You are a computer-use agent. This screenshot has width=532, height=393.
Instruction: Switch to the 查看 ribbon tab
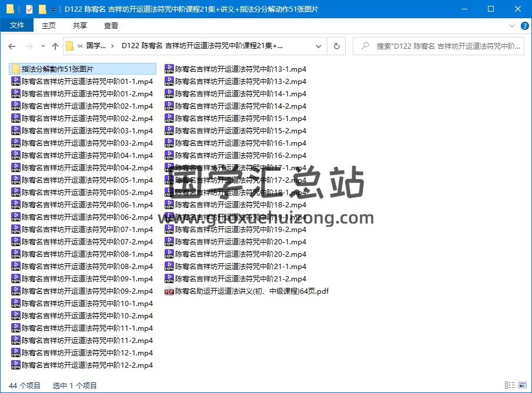click(111, 25)
